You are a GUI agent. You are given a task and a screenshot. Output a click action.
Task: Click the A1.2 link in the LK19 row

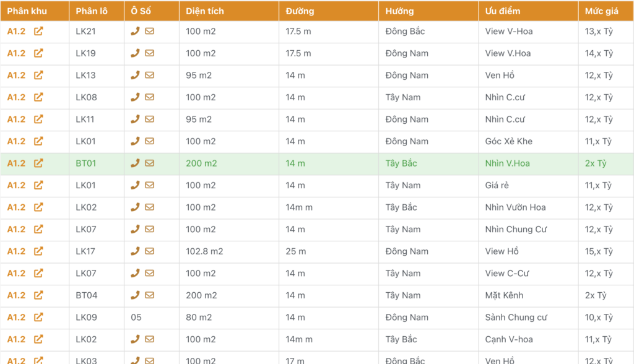click(x=16, y=53)
